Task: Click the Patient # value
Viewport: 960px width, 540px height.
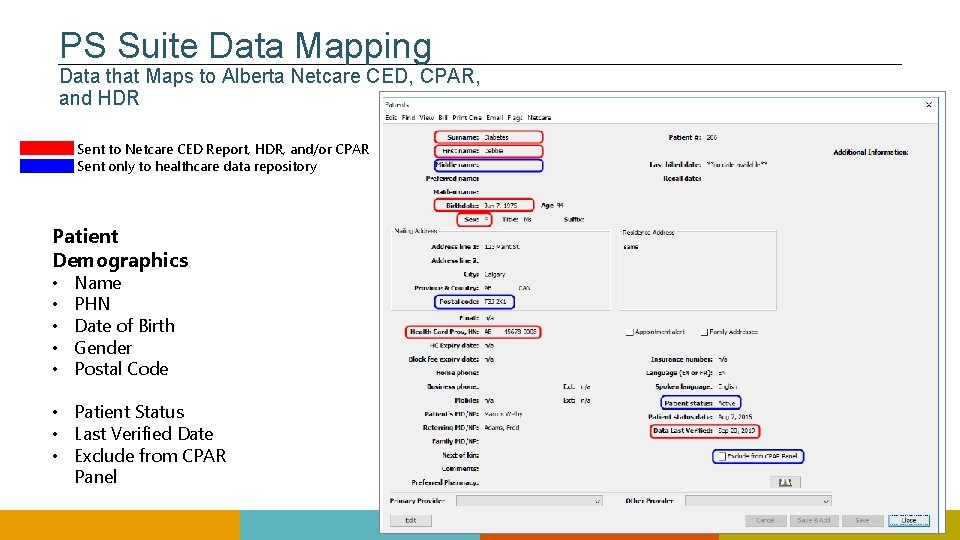Action: pos(711,137)
